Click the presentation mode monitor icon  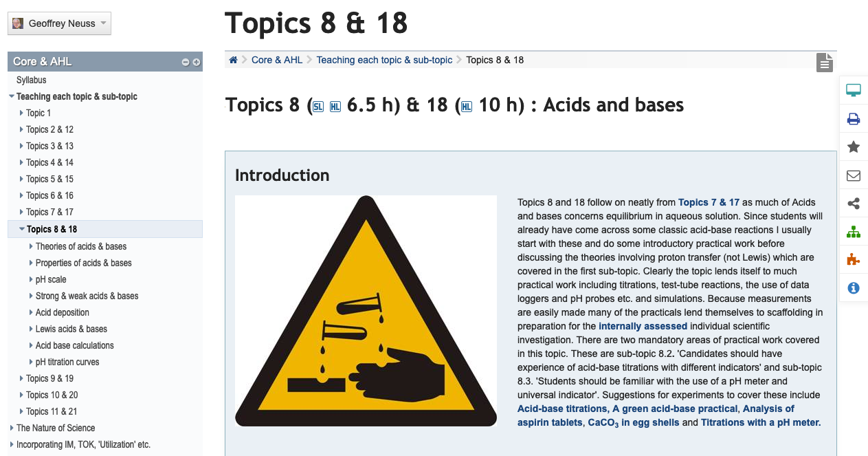coord(854,90)
